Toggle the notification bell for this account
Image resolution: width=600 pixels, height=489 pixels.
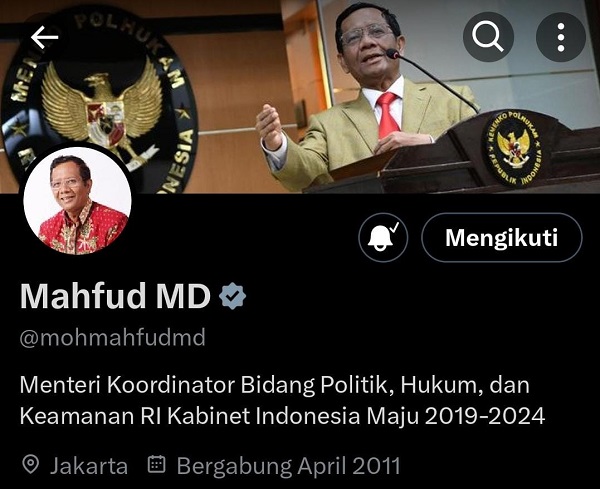(383, 237)
